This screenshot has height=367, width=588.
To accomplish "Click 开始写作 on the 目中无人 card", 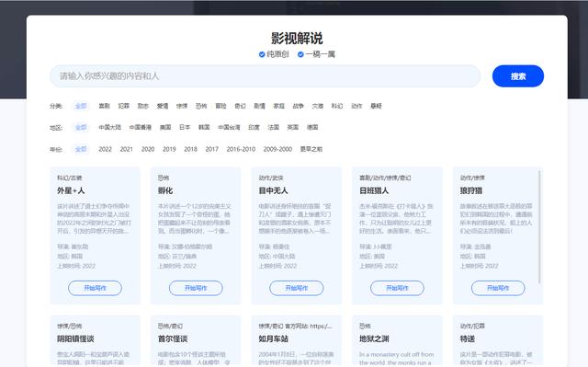I will pyautogui.click(x=296, y=288).
